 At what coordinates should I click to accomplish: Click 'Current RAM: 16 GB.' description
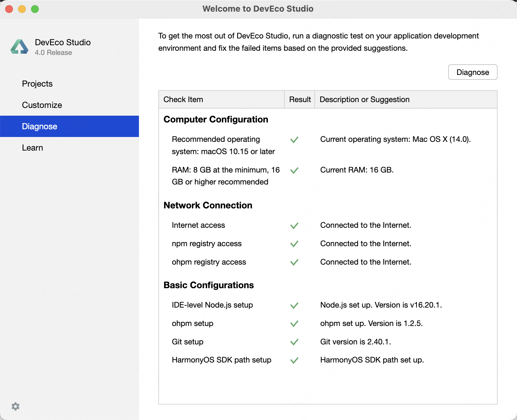357,170
